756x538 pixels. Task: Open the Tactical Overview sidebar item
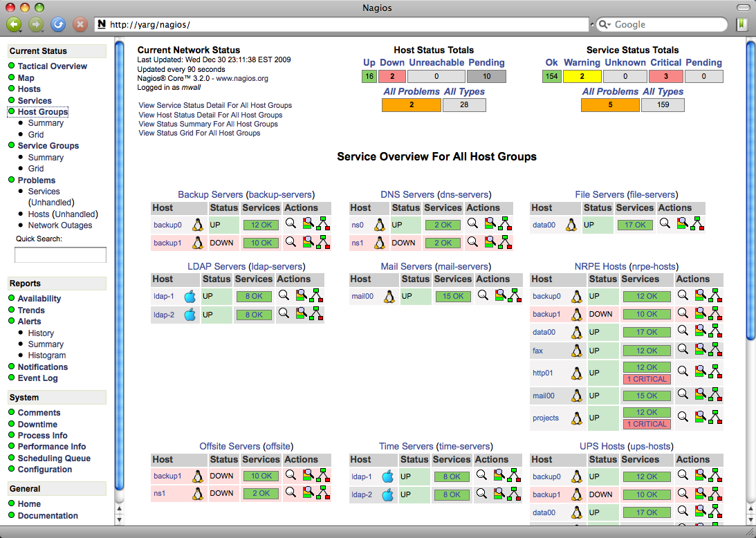[x=52, y=66]
